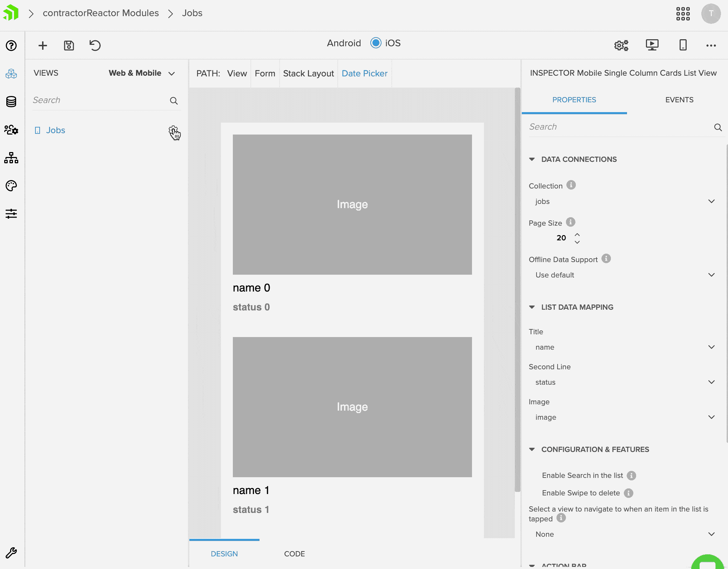Click the Jobs view in the list
728x569 pixels.
[55, 130]
